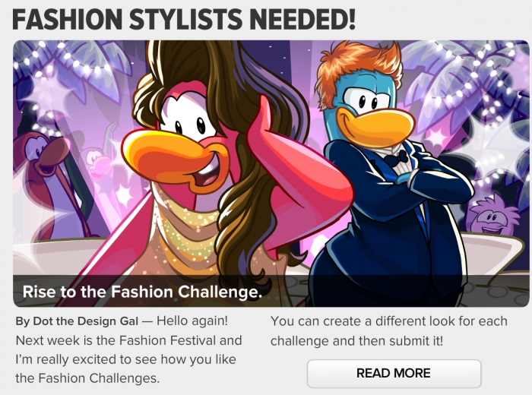The image size is (532, 395).
Task: Select the Rise to the Fashion Challenge caption
Action: pyautogui.click(x=142, y=292)
